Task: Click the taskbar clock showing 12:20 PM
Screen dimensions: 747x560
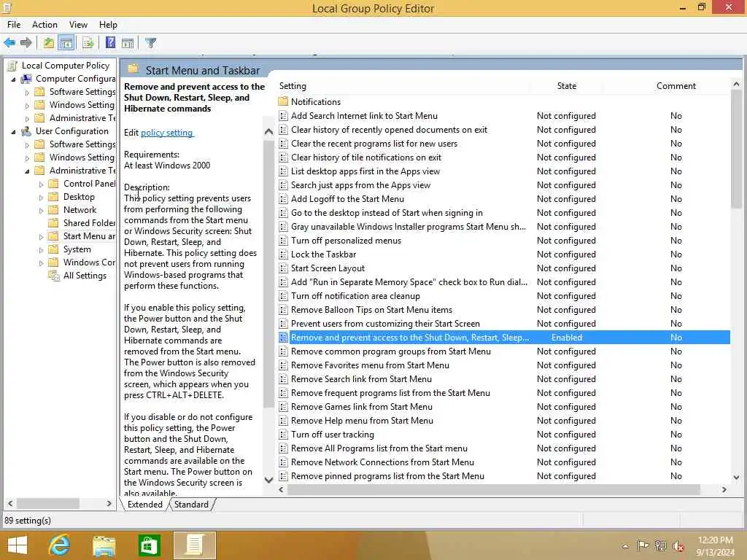Action: click(x=715, y=540)
